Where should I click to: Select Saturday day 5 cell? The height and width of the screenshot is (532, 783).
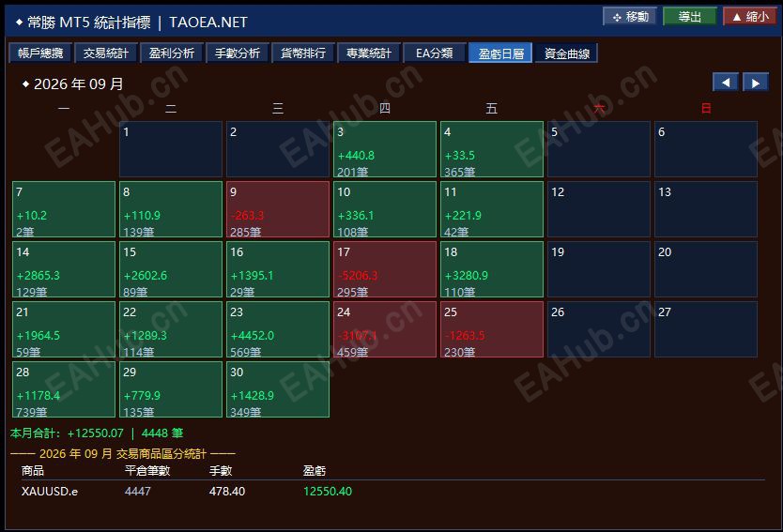(599, 149)
